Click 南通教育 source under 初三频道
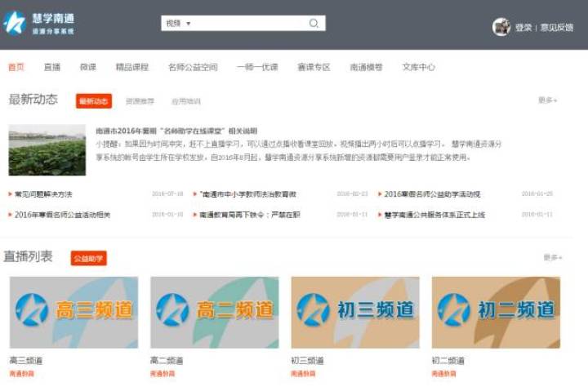The image size is (588, 387). 303,373
